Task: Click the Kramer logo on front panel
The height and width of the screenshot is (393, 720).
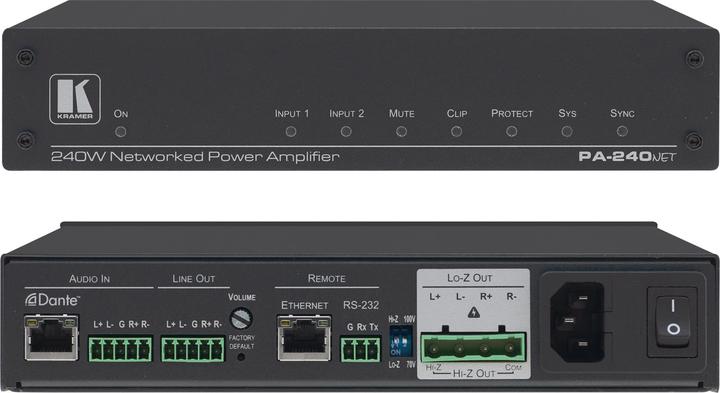Action: 75,99
